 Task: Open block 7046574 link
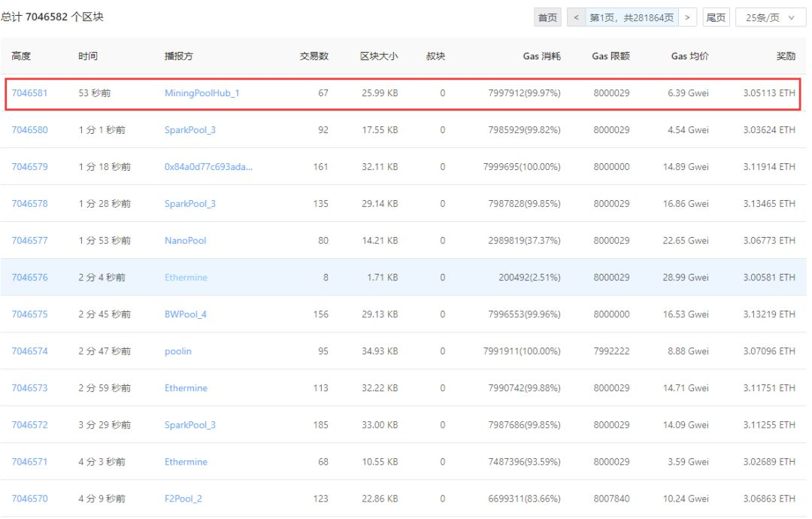click(x=29, y=351)
